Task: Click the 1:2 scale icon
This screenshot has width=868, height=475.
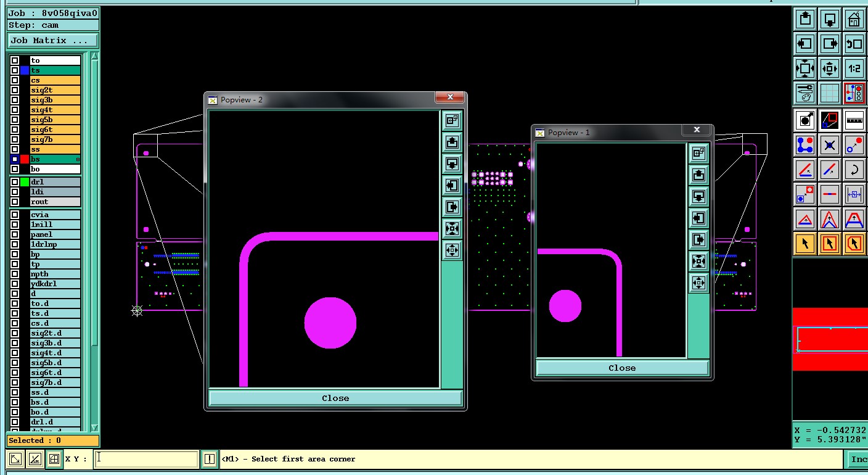Action: tap(854, 68)
